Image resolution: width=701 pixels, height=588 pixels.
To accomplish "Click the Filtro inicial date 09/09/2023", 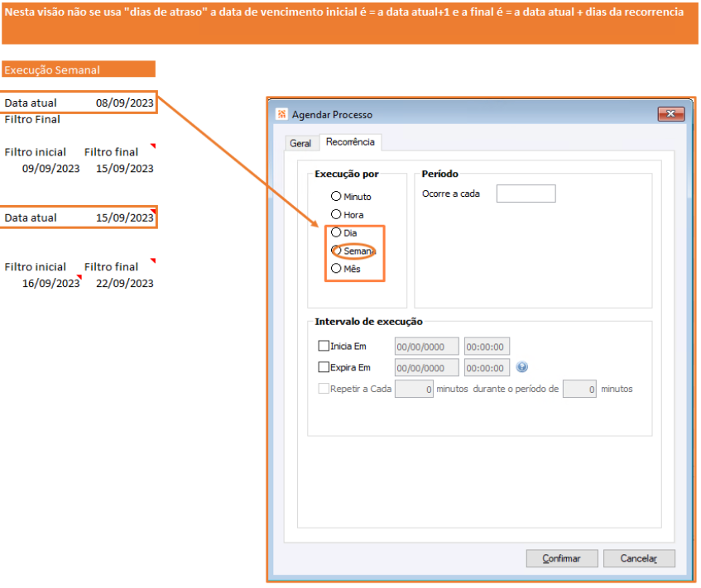I will pos(51,169).
